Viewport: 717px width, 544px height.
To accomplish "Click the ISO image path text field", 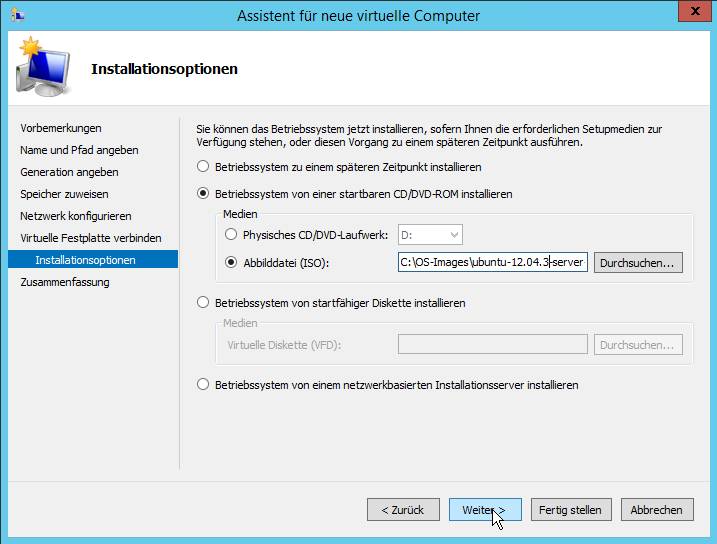I will [493, 263].
